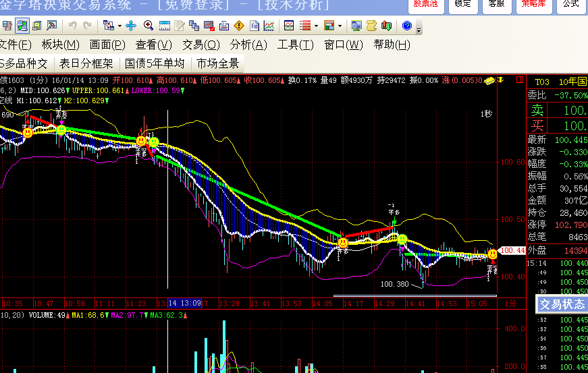Click the T03 code label
The height and width of the screenshot is (373, 588).
click(x=542, y=82)
